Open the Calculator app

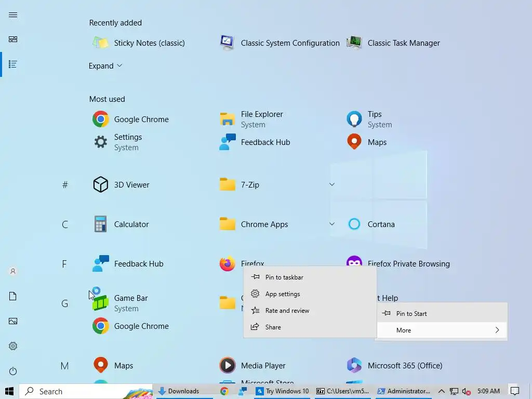tap(121, 224)
